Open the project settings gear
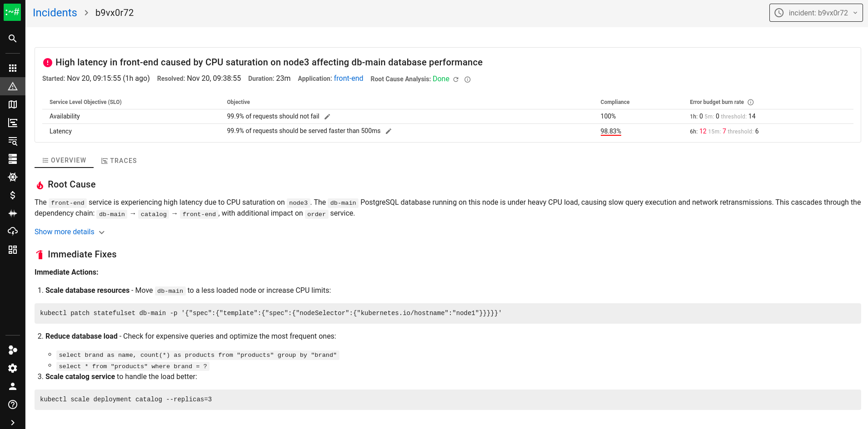Viewport: 868px width, 429px height. [12, 368]
